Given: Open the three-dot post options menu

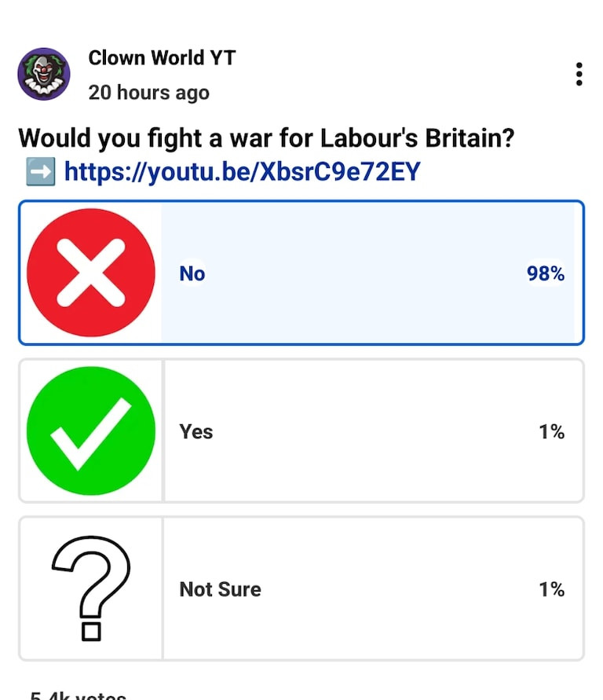Looking at the screenshot, I should tap(579, 75).
